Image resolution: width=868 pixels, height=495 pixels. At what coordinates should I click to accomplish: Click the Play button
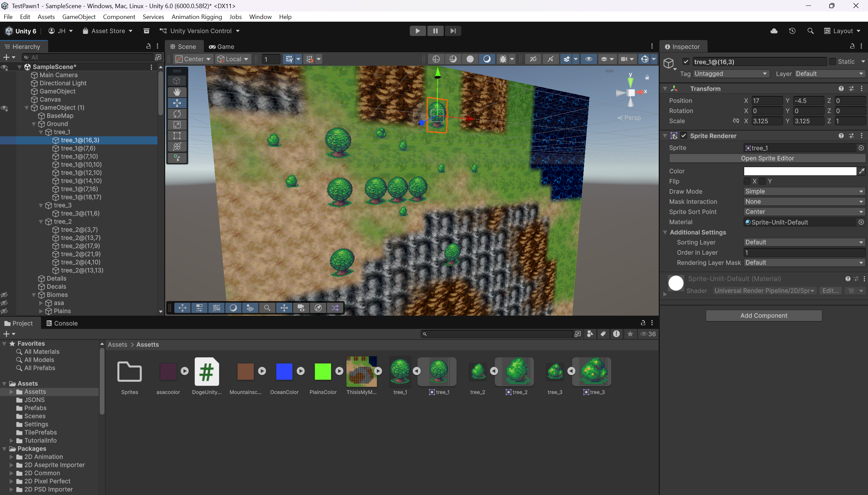(x=417, y=31)
